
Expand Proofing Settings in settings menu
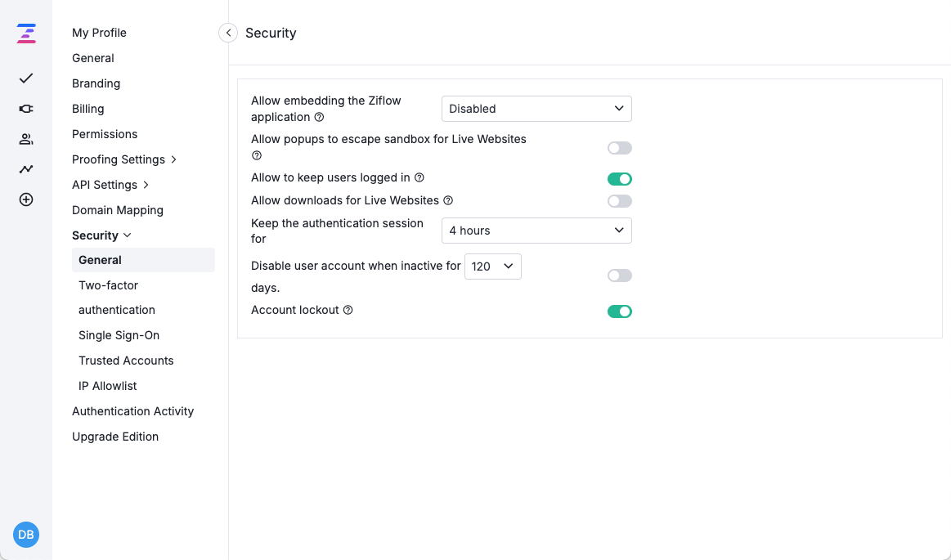click(124, 159)
